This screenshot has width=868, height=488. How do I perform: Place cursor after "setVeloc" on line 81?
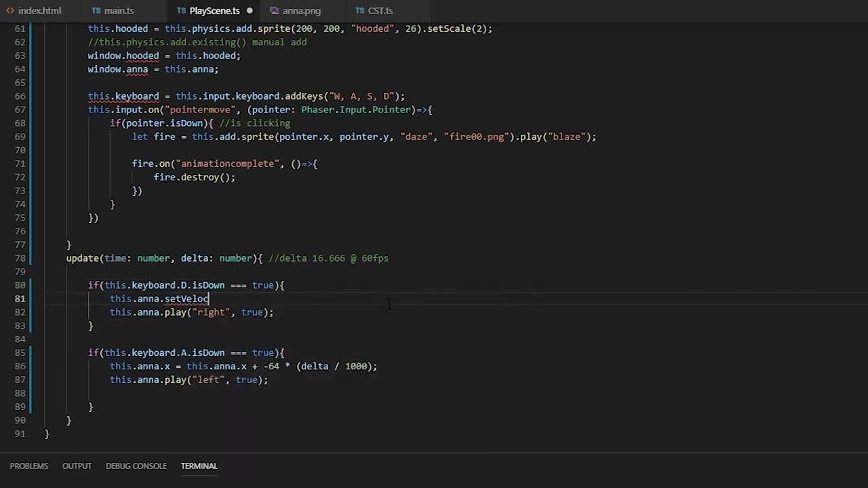tap(209, 299)
